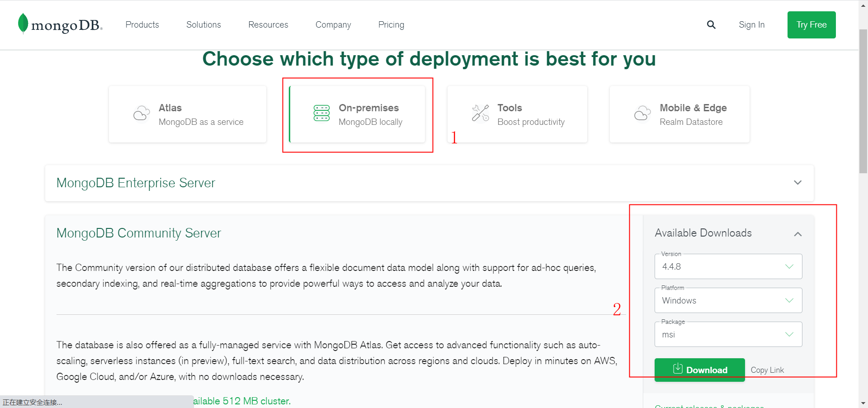Open the Products menu
Screen dimensions: 868x408
[142, 25]
